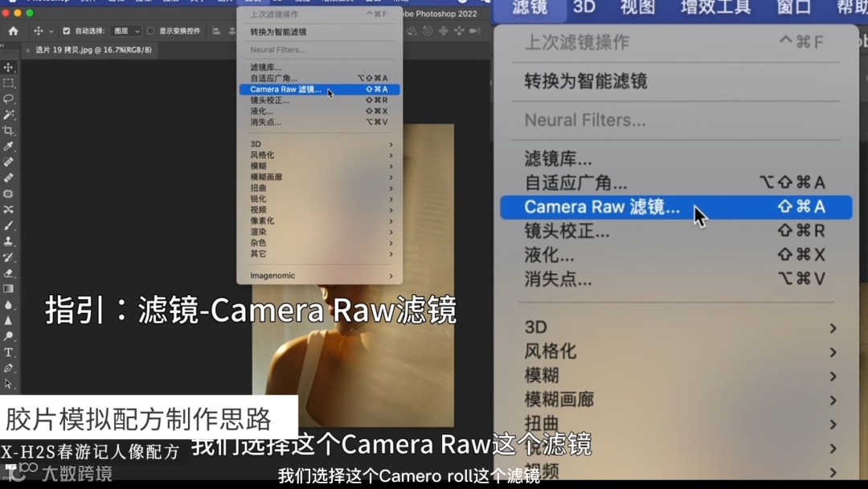
Task: Click the 3D pan four-arrows mode icon
Action: [x=444, y=31]
